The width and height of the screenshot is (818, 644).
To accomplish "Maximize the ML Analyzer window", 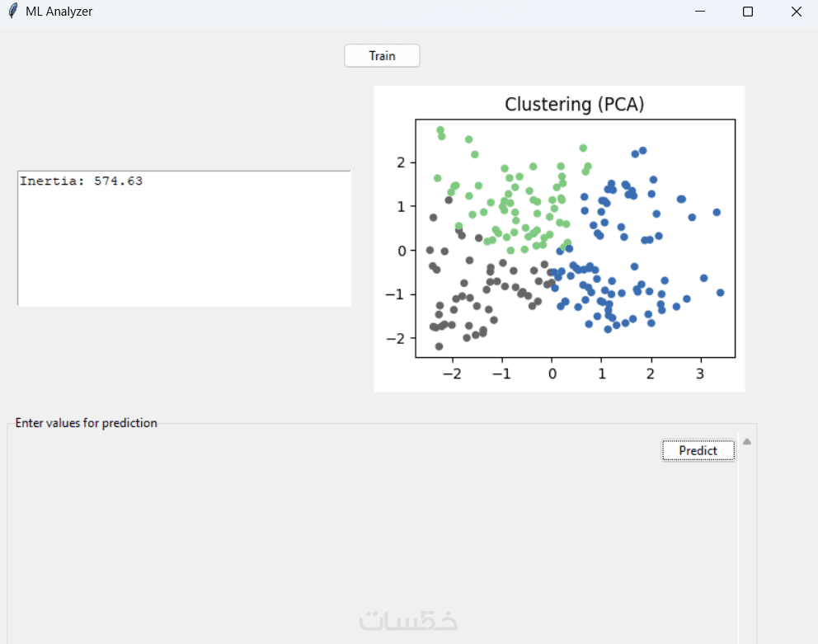I will pyautogui.click(x=748, y=12).
